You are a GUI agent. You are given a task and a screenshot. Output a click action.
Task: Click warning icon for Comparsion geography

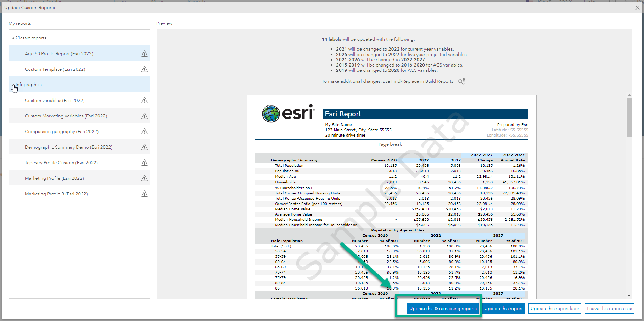[x=145, y=132]
